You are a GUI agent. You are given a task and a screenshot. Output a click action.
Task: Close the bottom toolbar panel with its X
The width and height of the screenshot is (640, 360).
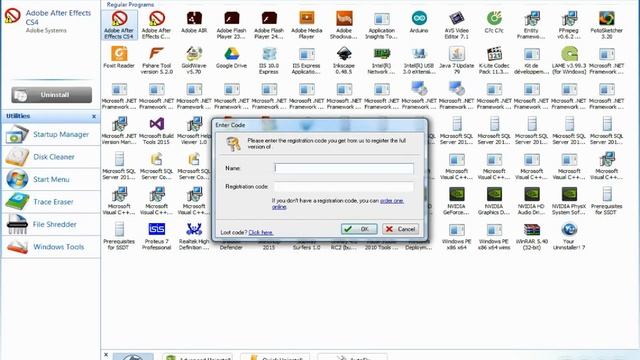pyautogui.click(x=106, y=355)
